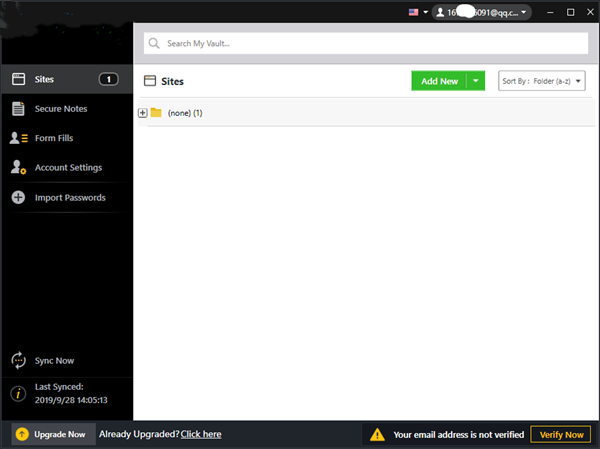Image resolution: width=600 pixels, height=449 pixels.
Task: Open the Sort By Folder (a-z) dropdown
Action: (x=534, y=81)
